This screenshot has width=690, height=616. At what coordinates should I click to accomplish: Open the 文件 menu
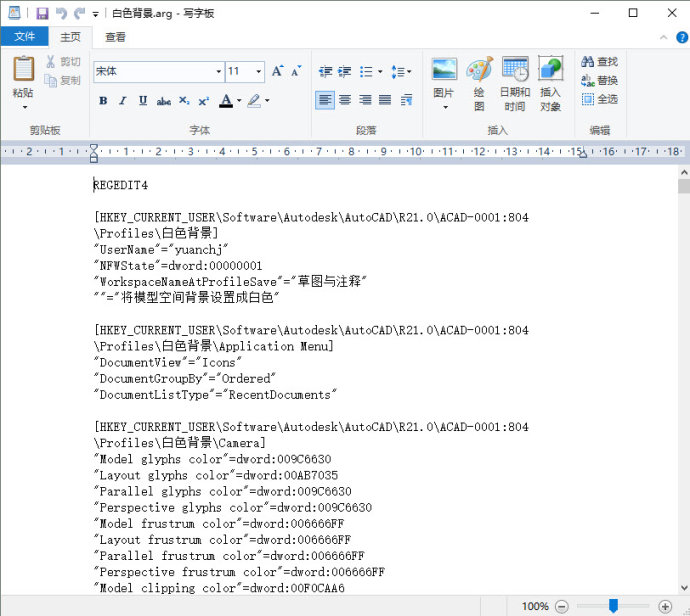tap(24, 36)
